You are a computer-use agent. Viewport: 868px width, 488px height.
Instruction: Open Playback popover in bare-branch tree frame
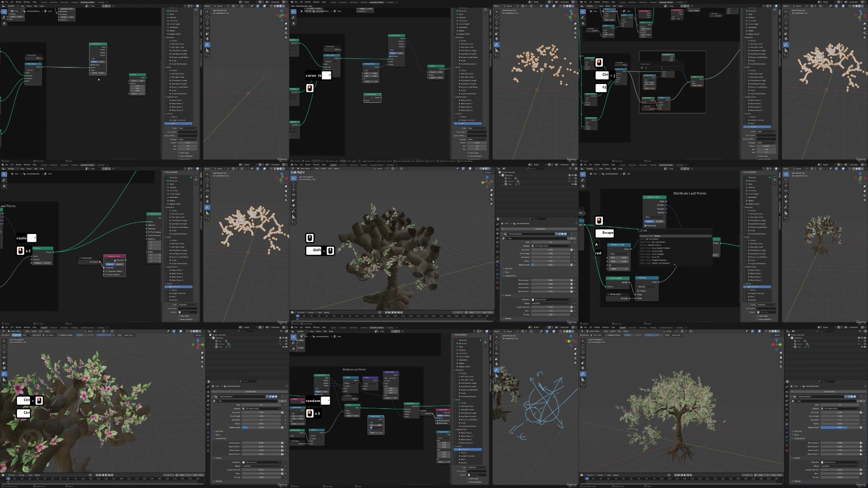(x=301, y=312)
